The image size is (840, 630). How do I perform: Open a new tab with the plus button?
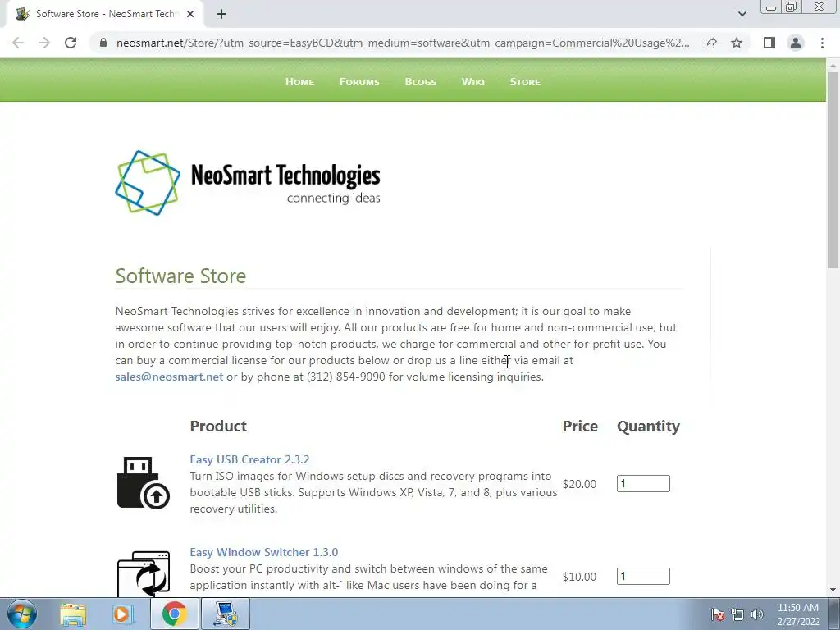221,14
